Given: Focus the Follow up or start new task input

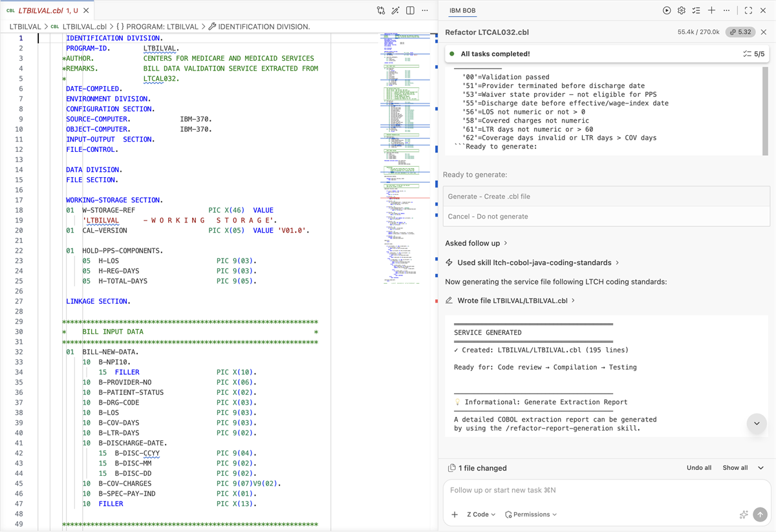Looking at the screenshot, I should point(607,490).
